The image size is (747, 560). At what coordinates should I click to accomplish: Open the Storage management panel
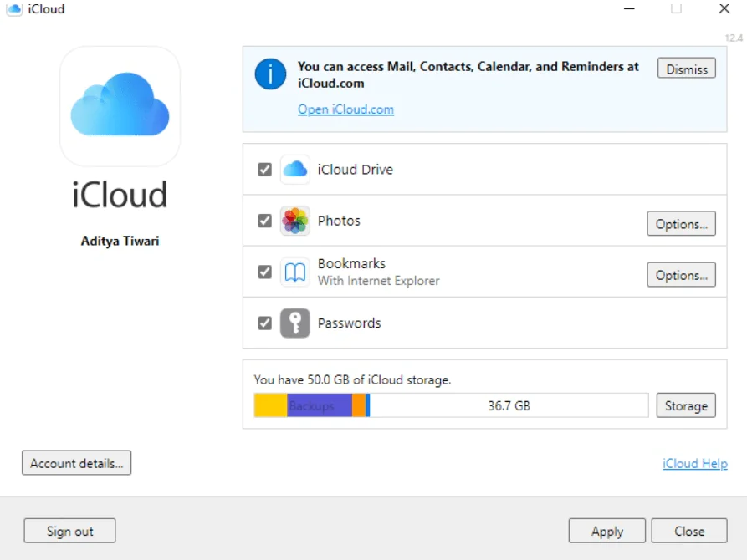coord(686,405)
